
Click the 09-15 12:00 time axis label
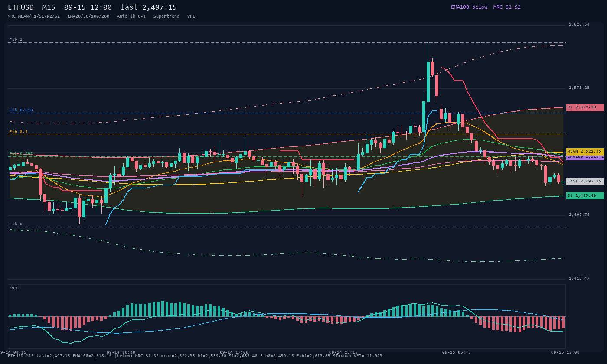click(x=565, y=352)
